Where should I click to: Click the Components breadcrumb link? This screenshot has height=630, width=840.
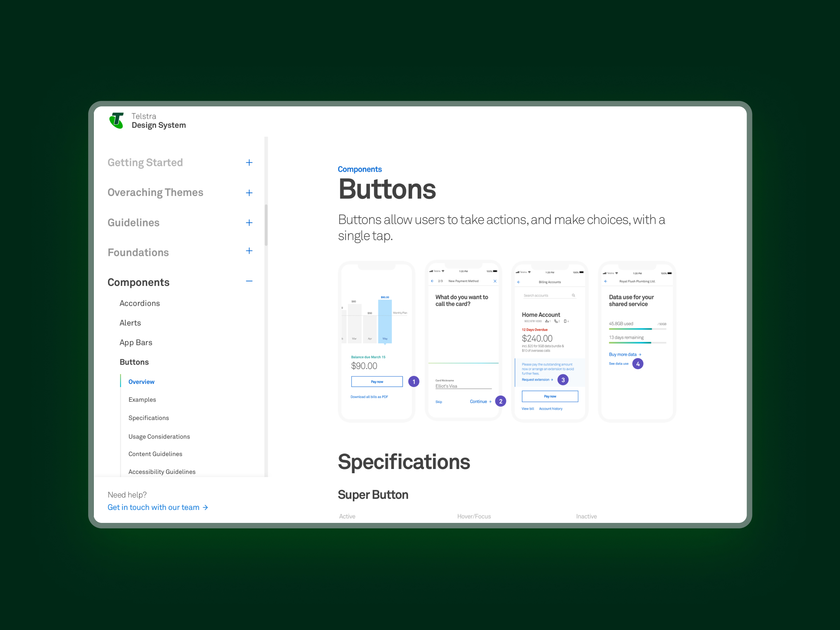pos(359,169)
